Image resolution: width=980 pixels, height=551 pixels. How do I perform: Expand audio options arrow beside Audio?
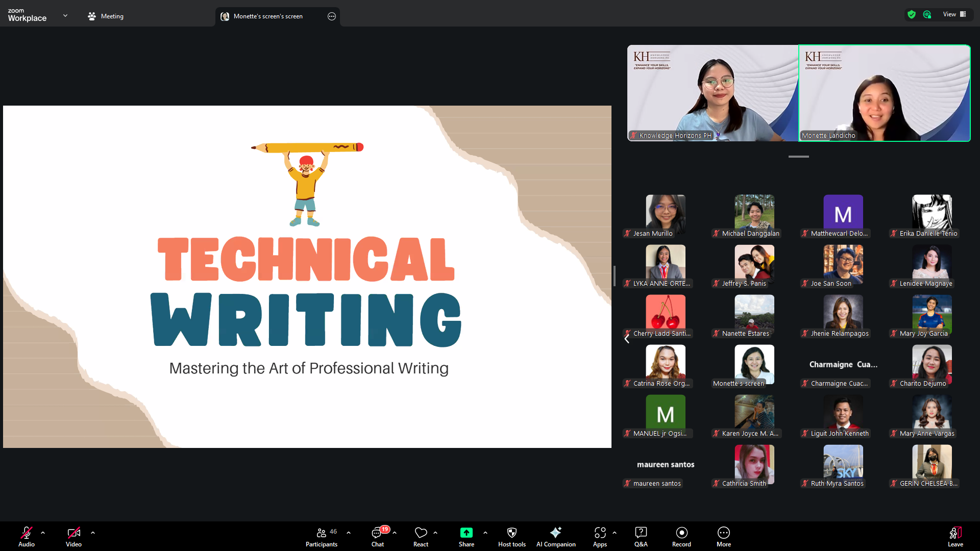pos(43,533)
